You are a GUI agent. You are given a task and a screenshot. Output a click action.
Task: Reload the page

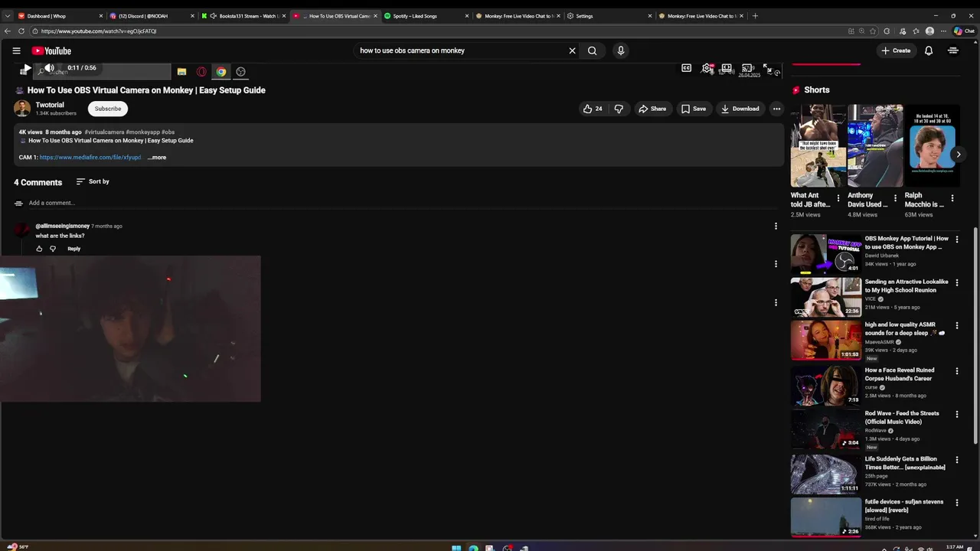tap(21, 31)
